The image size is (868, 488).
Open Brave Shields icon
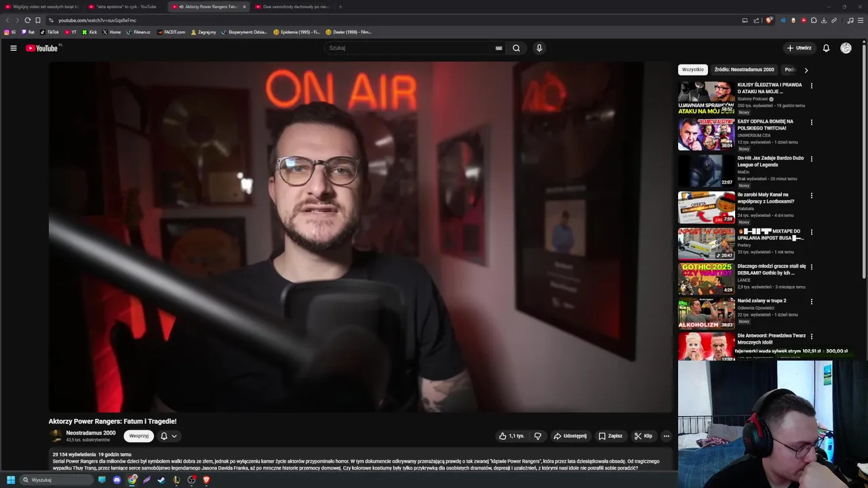coord(769,20)
